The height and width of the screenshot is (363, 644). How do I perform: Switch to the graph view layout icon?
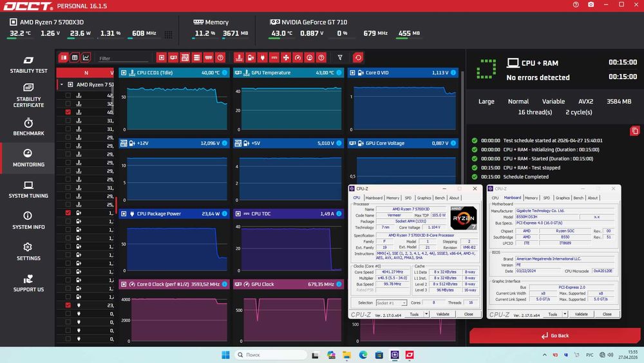86,57
